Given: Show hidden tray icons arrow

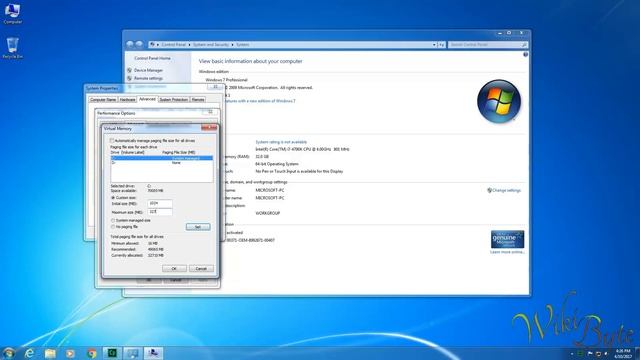Looking at the screenshot, I should click(x=572, y=353).
